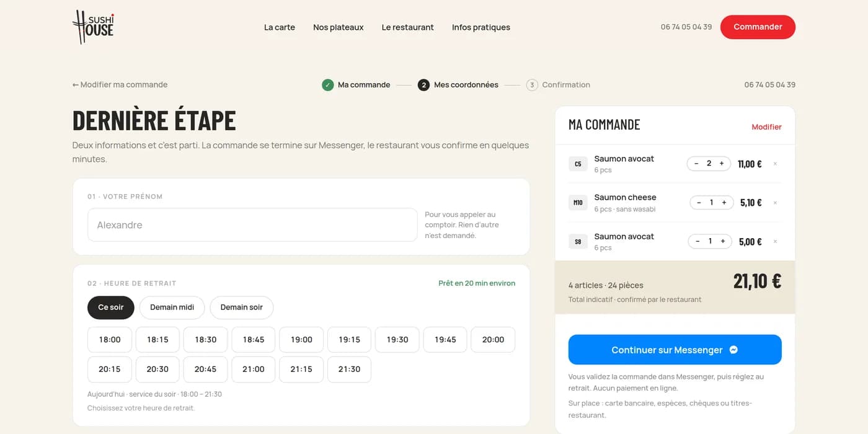Click 'Choisissez votre heure de retrait.' text
This screenshot has height=434, width=868.
[x=141, y=408]
